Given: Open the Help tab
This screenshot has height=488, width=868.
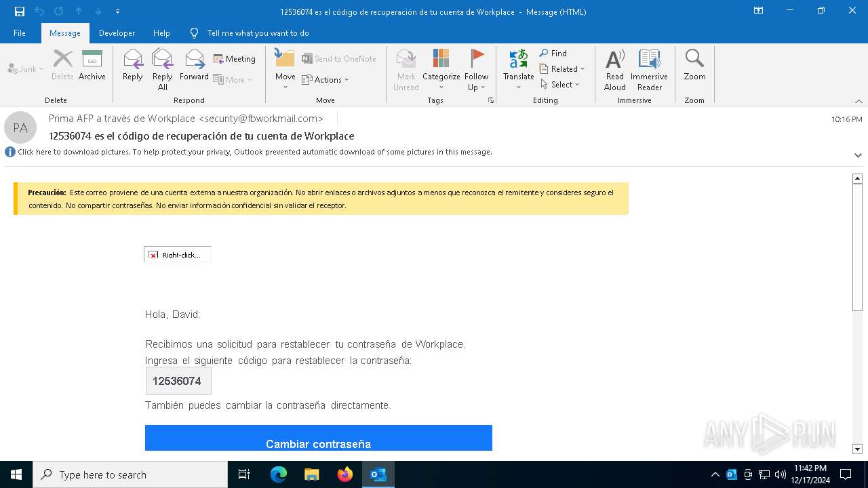Looking at the screenshot, I should pyautogui.click(x=161, y=33).
